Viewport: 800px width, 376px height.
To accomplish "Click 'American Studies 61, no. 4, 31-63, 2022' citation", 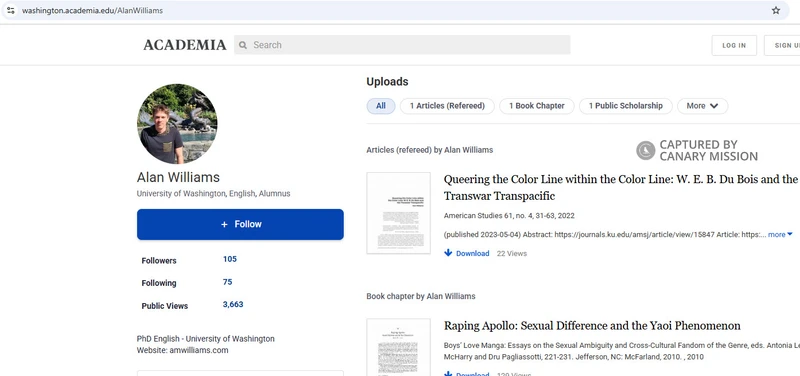I will coord(509,216).
